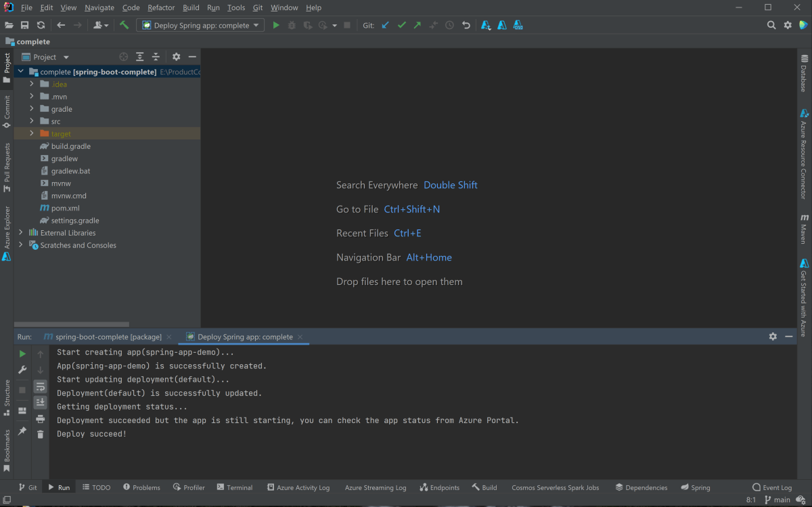The height and width of the screenshot is (507, 812).
Task: Open Search Everywhere magnifier icon
Action: tap(771, 24)
